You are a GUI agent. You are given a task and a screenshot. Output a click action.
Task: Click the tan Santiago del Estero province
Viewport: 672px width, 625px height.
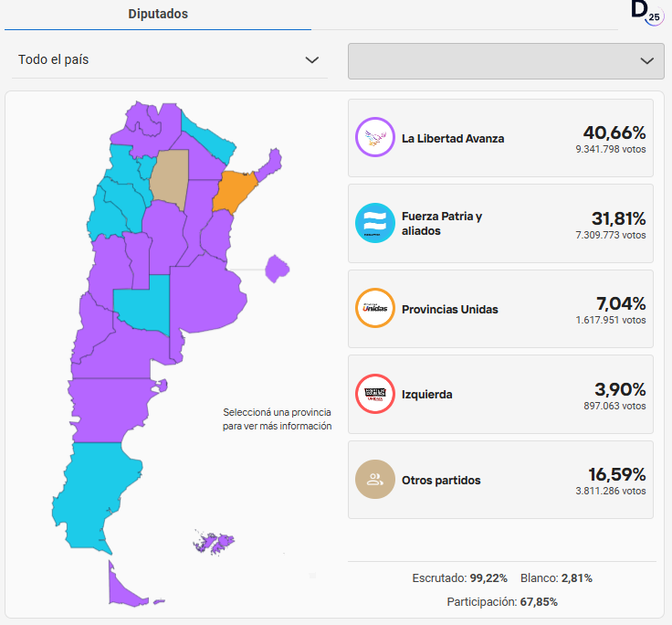170,175
